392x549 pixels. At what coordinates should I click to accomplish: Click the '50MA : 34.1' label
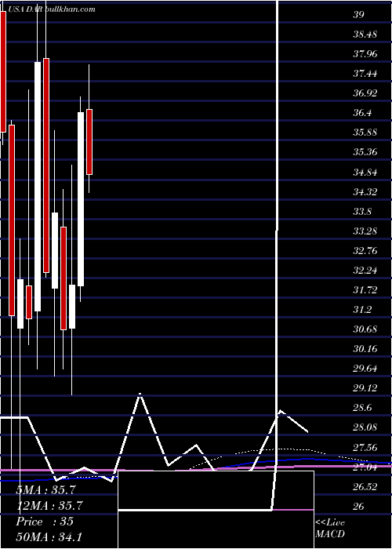[49, 536]
